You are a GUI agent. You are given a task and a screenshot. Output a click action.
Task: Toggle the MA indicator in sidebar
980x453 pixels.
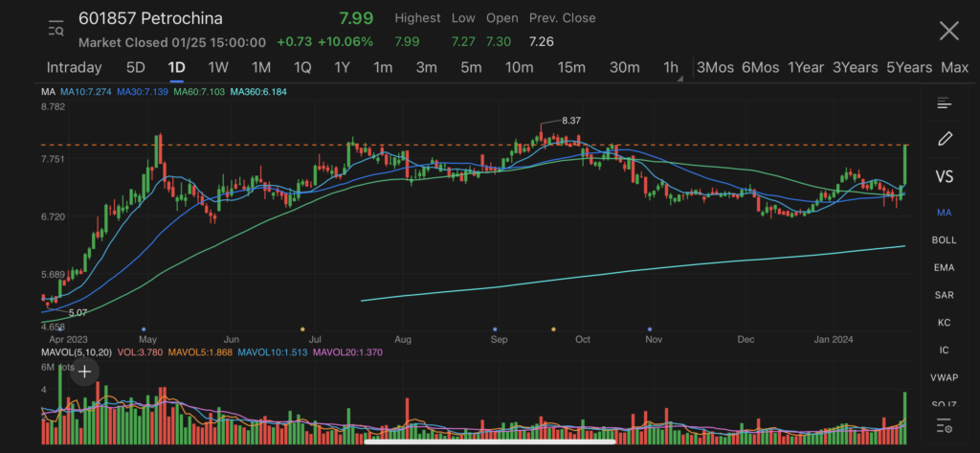(x=944, y=213)
